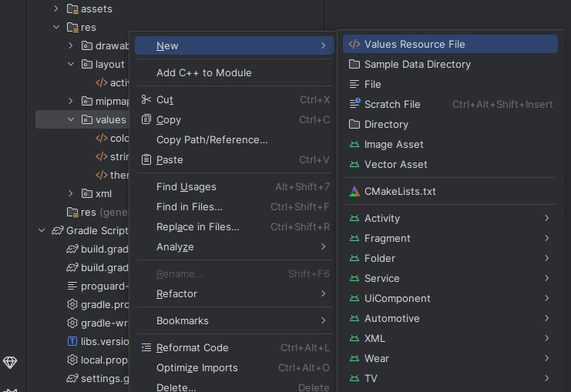Click the Values Resource File icon
This screenshot has height=392, width=571.
point(354,44)
